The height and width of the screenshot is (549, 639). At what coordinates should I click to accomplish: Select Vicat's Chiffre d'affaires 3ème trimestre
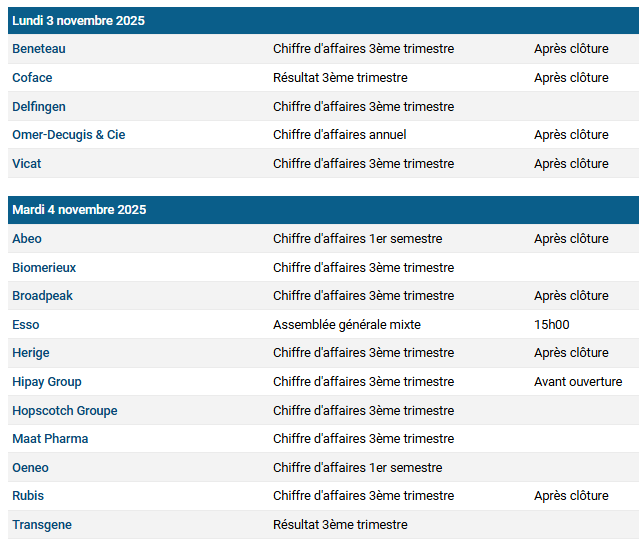(x=364, y=163)
